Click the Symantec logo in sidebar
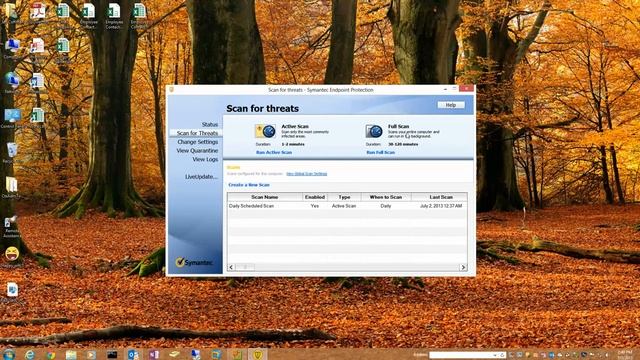This screenshot has height=360, width=640. (194, 262)
